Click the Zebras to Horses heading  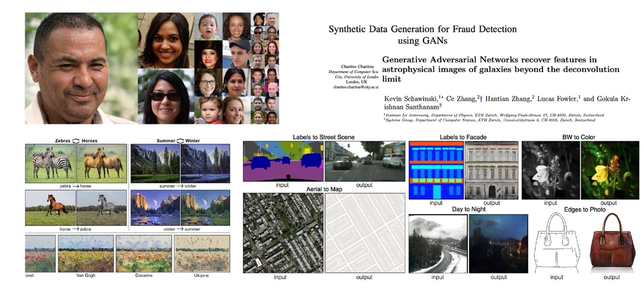pyautogui.click(x=75, y=139)
